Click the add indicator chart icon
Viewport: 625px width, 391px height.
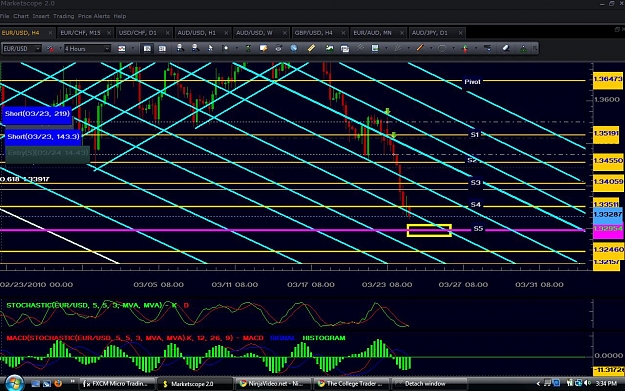click(329, 48)
